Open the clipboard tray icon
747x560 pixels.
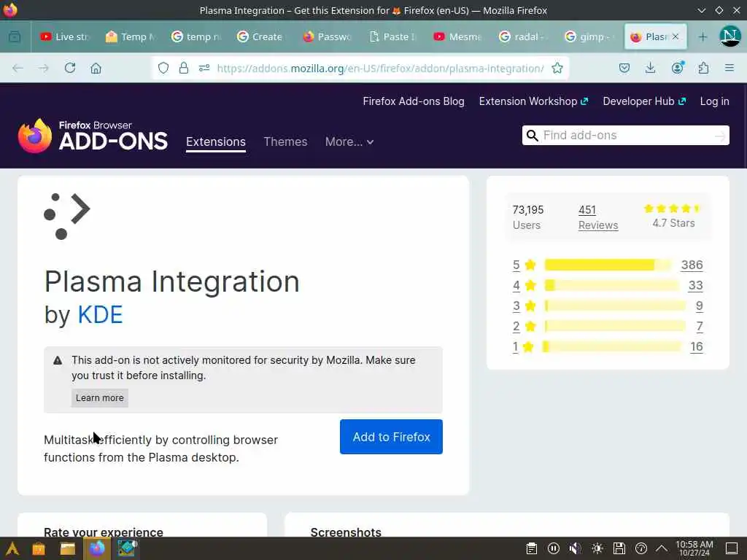(532, 548)
